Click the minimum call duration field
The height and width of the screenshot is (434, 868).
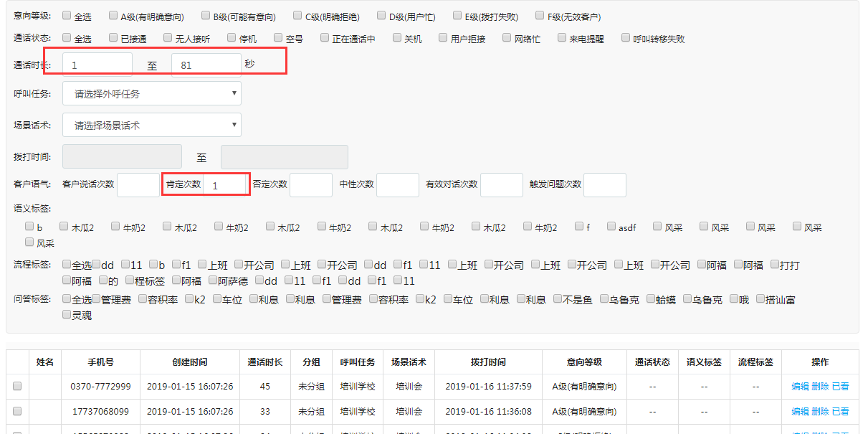click(x=97, y=65)
